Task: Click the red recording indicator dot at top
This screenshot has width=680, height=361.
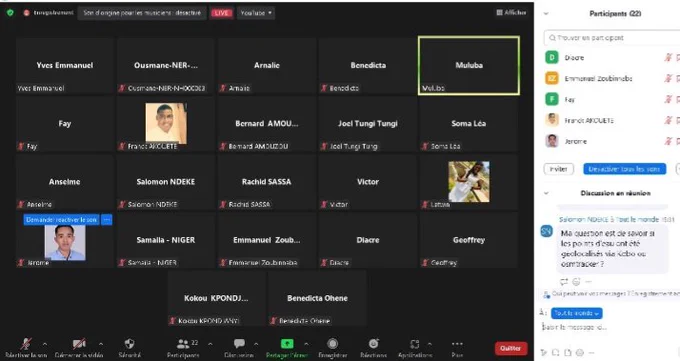Action: point(26,13)
